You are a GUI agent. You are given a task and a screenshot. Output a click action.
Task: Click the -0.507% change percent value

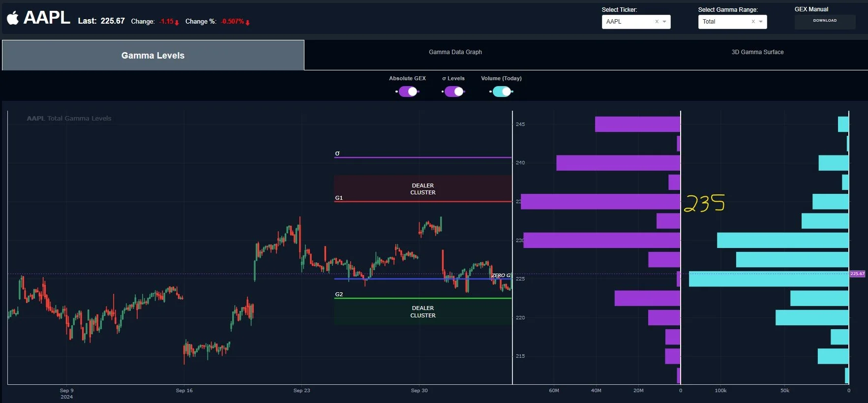tap(233, 22)
